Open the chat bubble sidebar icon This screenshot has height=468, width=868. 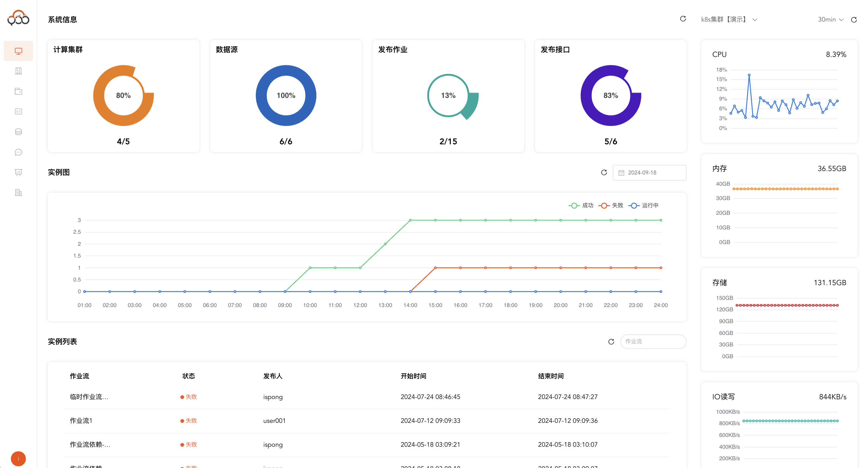click(18, 152)
